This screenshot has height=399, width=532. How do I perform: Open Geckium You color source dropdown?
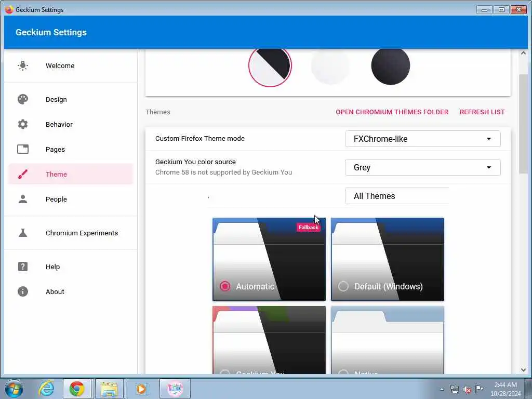coord(422,167)
